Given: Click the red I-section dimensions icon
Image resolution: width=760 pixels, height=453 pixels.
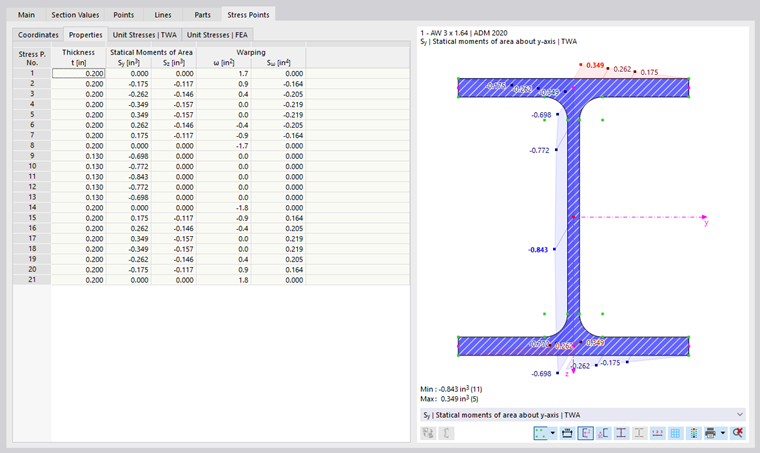Looking at the screenshot, I should tap(621, 433).
